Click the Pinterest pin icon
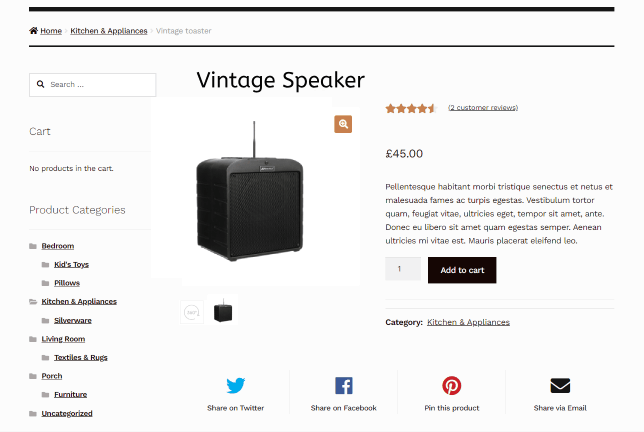The height and width of the screenshot is (432, 644). (x=451, y=386)
